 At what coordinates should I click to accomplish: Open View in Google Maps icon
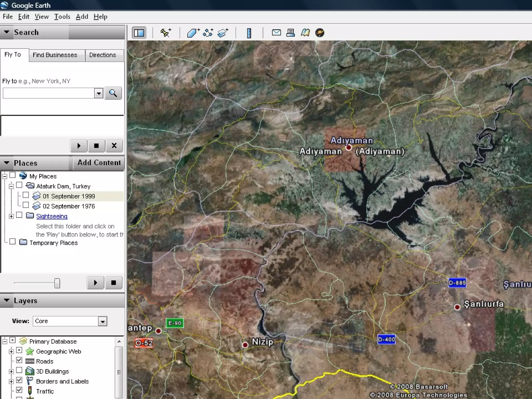pos(305,33)
